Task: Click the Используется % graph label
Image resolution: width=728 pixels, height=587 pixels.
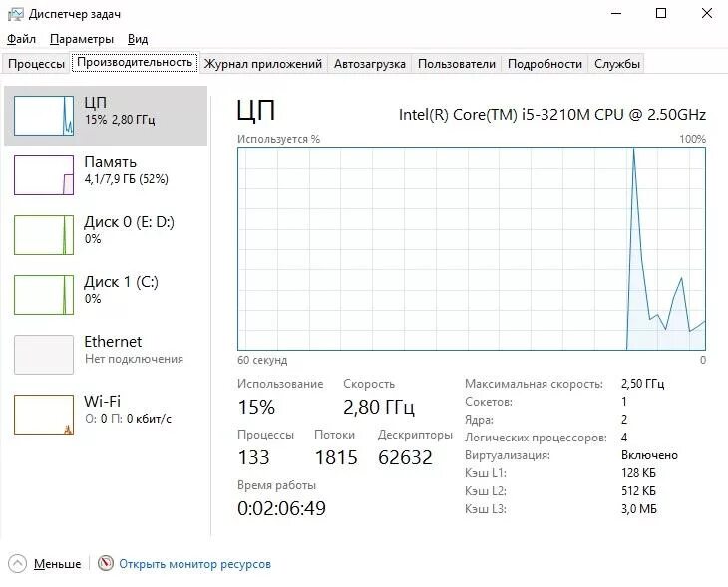Action: coord(278,139)
